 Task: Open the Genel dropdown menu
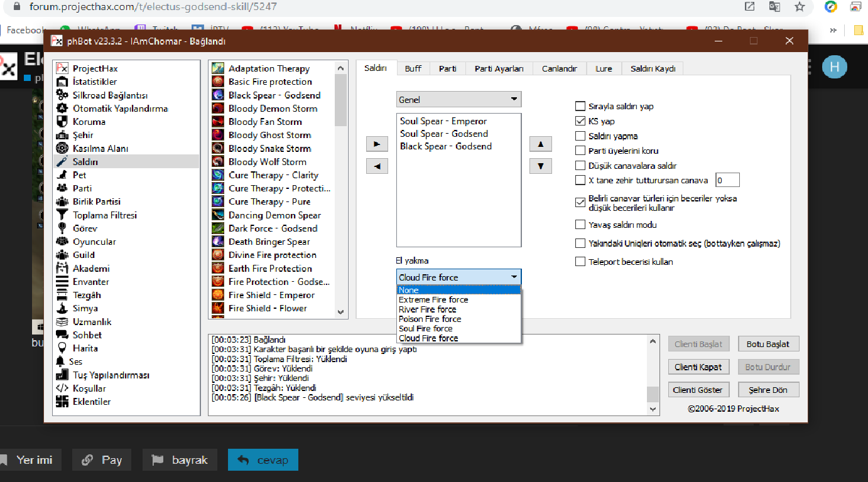[458, 99]
